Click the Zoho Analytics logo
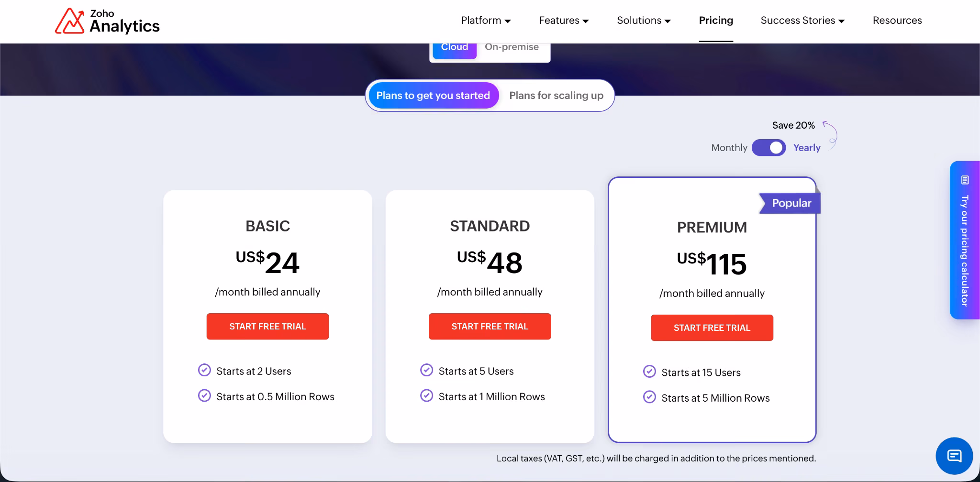This screenshot has height=482, width=980. [x=107, y=21]
